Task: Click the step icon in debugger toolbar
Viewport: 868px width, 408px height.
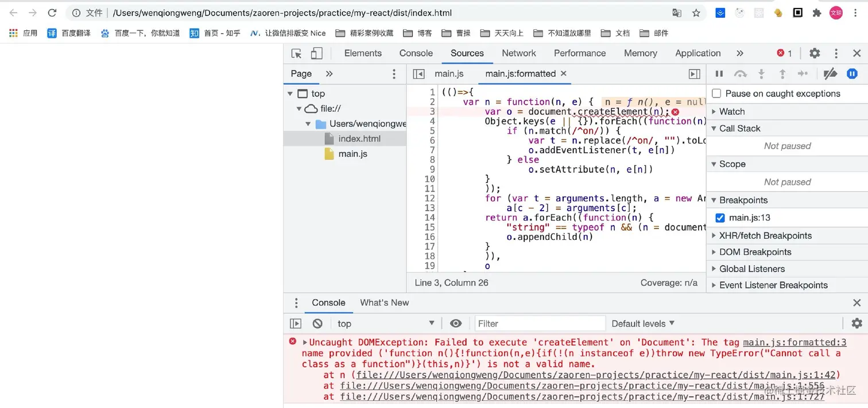Action: pos(803,74)
